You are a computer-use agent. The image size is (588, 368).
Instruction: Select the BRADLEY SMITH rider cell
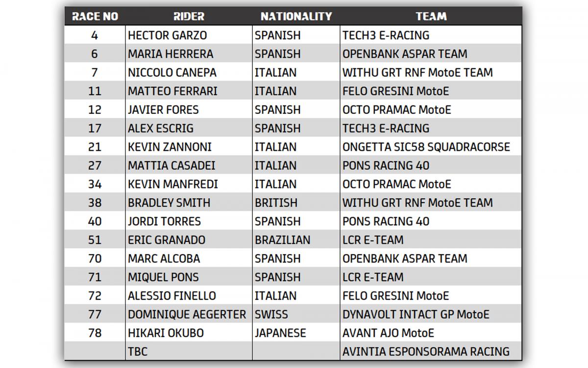point(169,203)
